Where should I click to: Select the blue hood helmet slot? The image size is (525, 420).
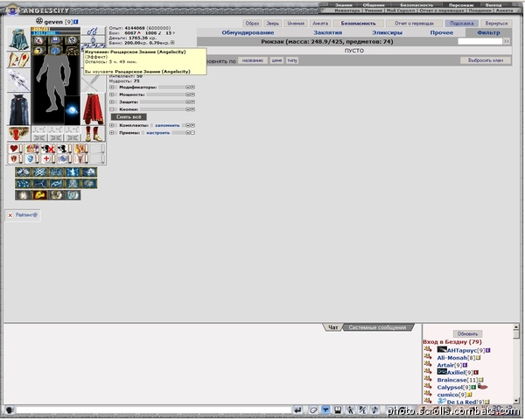[18, 38]
